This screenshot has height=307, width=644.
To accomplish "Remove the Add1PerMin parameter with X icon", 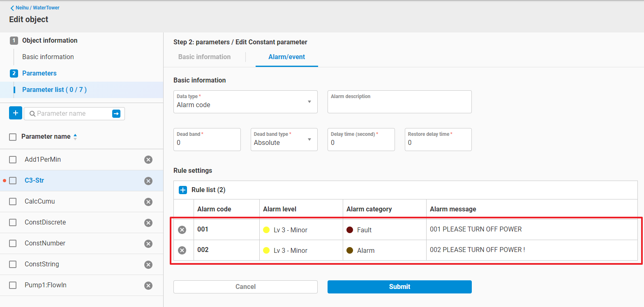I will click(x=148, y=160).
